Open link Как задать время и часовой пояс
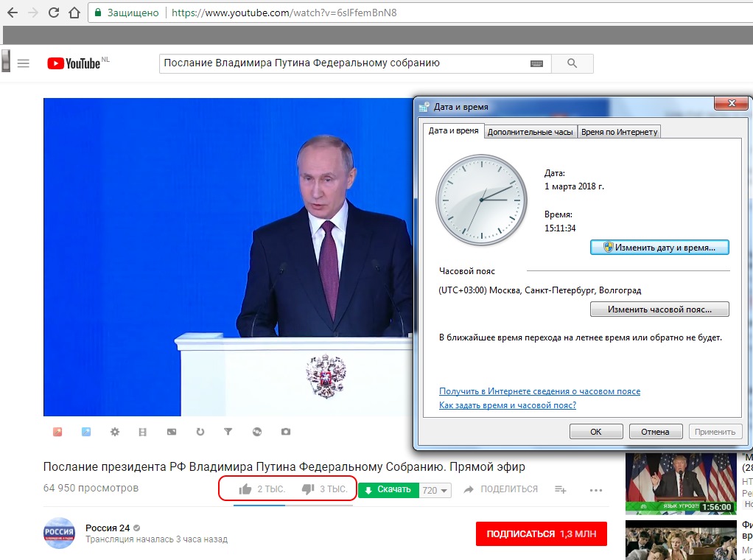This screenshot has height=560, width=753. 508,405
